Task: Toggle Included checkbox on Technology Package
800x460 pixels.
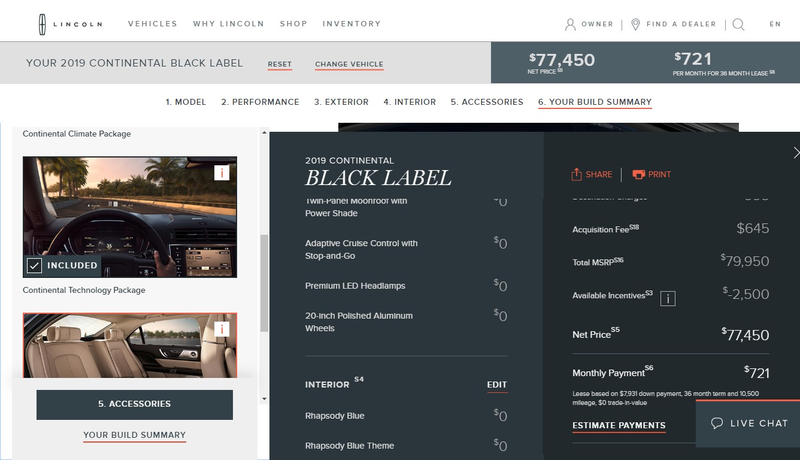Action: [x=34, y=265]
